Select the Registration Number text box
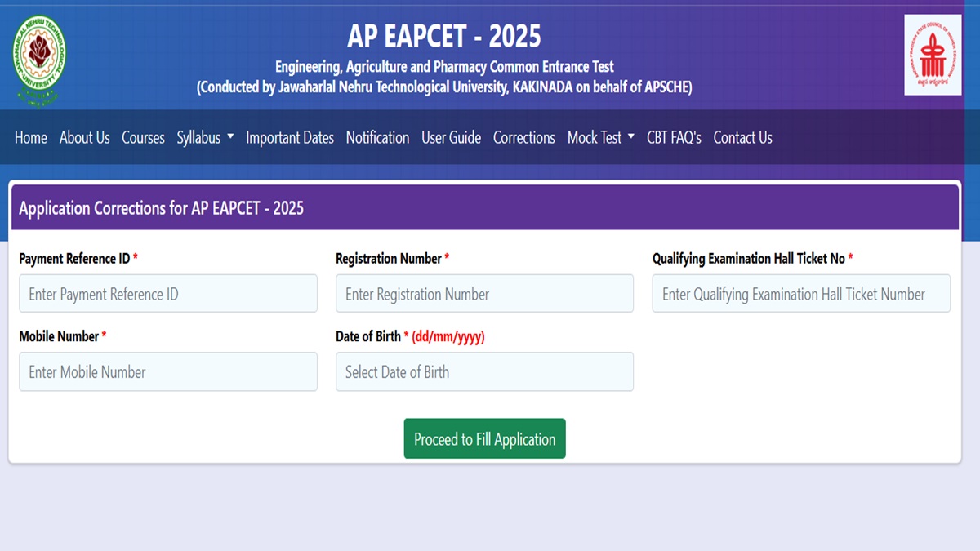This screenshot has width=980, height=551. point(484,293)
